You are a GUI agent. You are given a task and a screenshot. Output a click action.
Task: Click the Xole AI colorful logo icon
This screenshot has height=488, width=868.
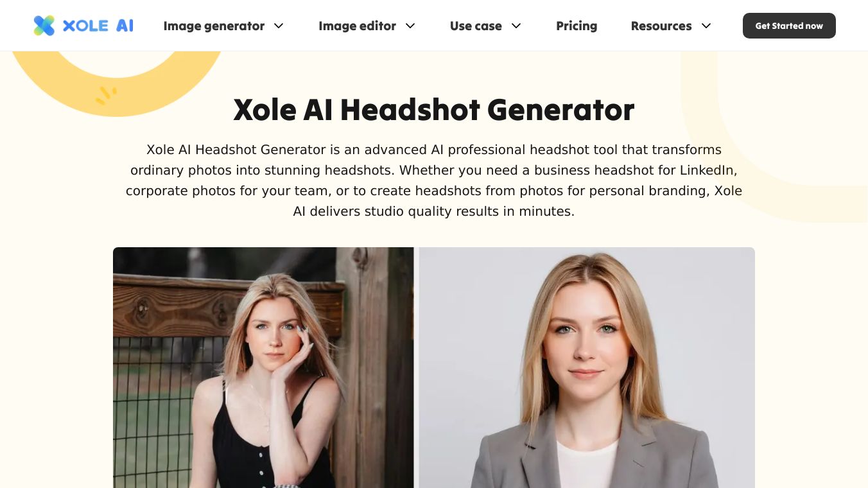pos(44,26)
